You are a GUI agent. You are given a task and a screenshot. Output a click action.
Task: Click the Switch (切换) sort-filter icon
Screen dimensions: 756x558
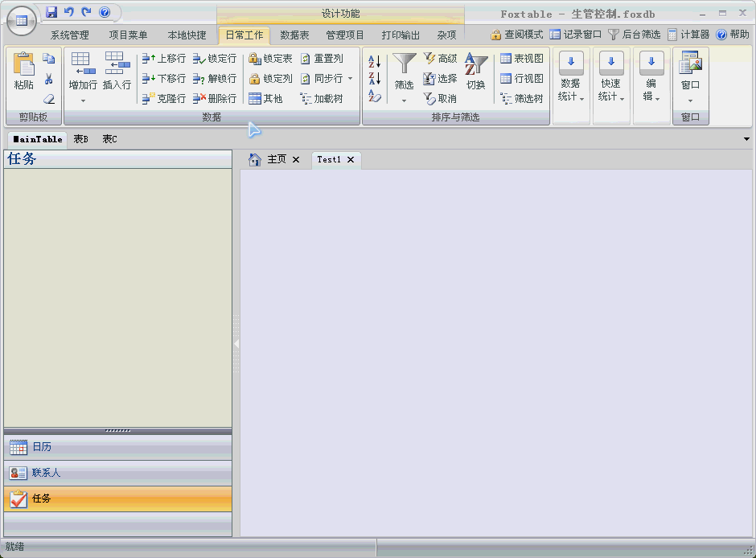(476, 65)
